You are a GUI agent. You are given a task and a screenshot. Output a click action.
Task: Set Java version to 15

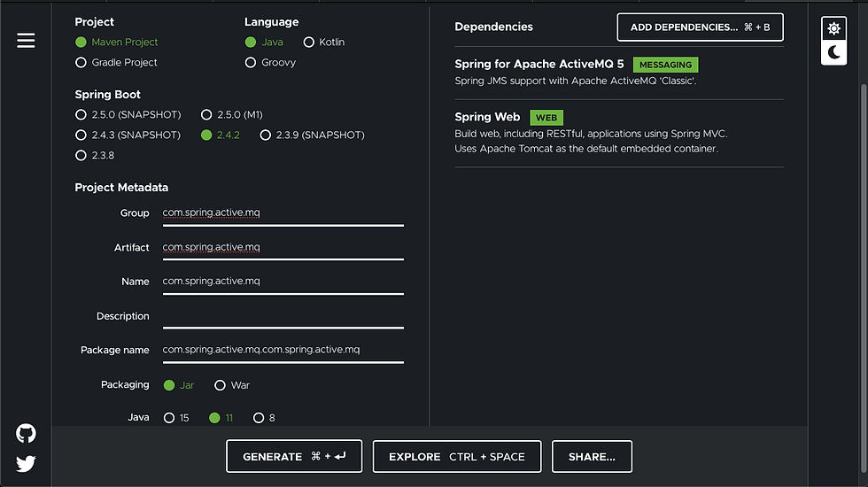[176, 418]
